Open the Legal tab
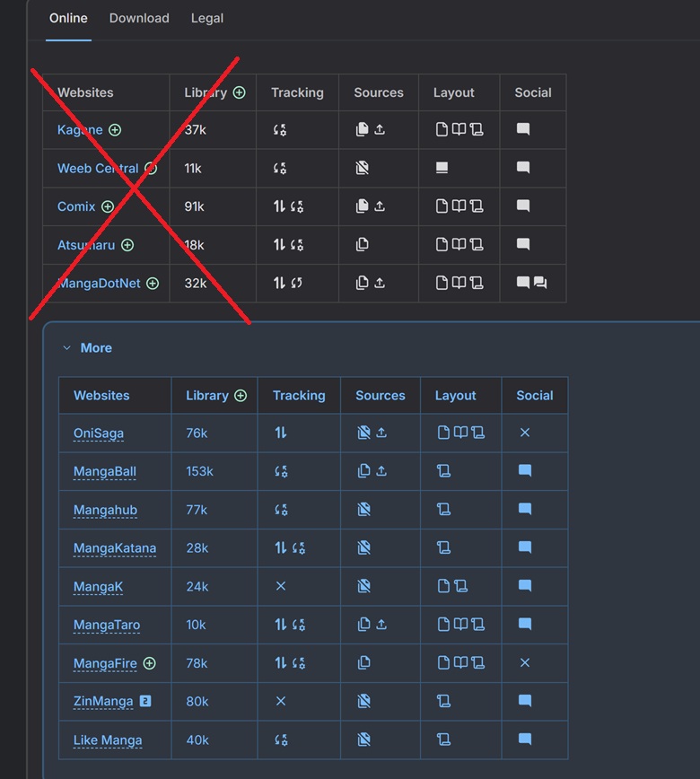Viewport: 700px width, 779px height. [x=207, y=18]
